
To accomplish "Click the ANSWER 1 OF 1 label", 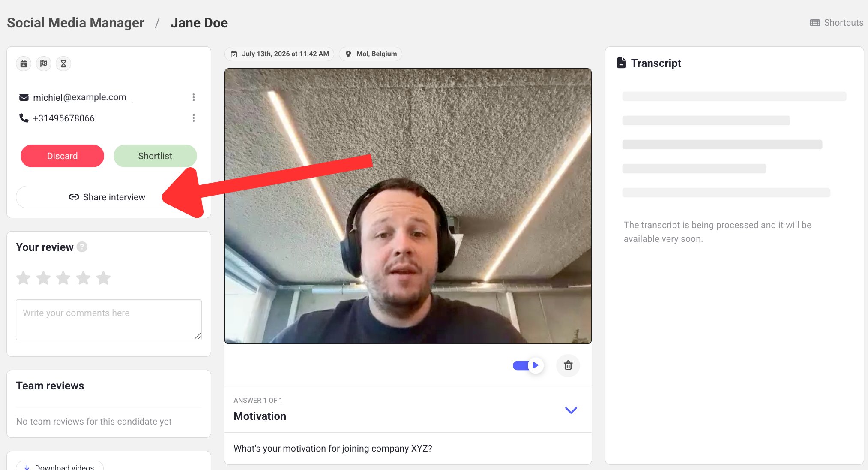I will (258, 400).
